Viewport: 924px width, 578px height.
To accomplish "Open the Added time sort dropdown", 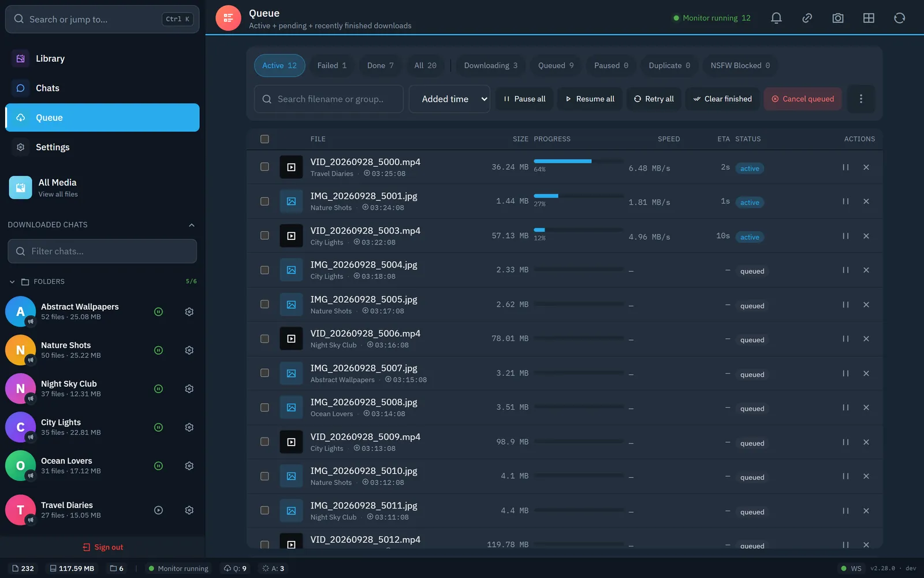I will pyautogui.click(x=449, y=99).
